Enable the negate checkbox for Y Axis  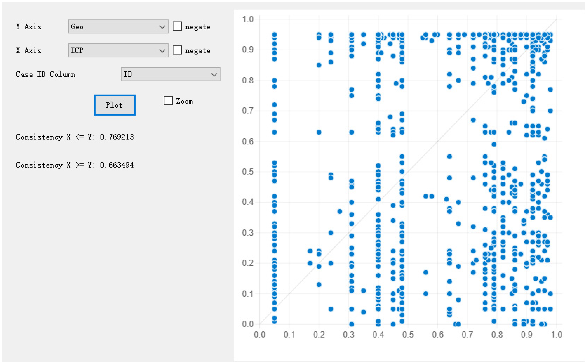pos(177,26)
